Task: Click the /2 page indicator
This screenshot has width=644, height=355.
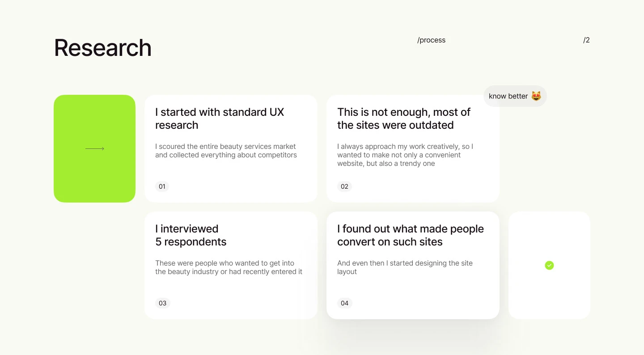Action: coord(586,40)
